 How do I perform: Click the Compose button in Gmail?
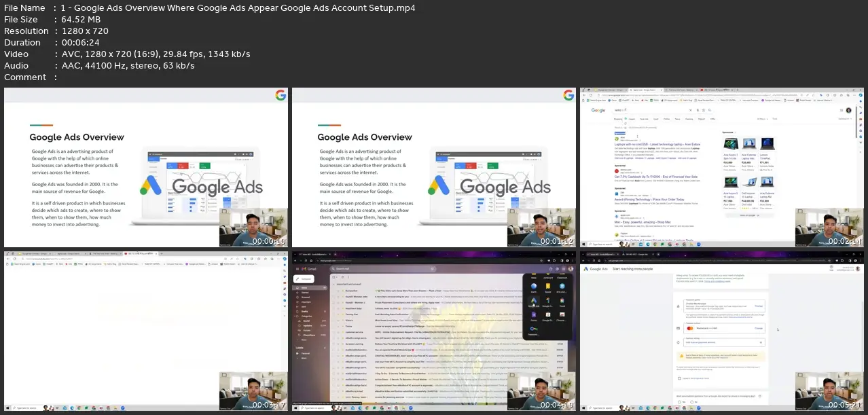[x=304, y=279]
